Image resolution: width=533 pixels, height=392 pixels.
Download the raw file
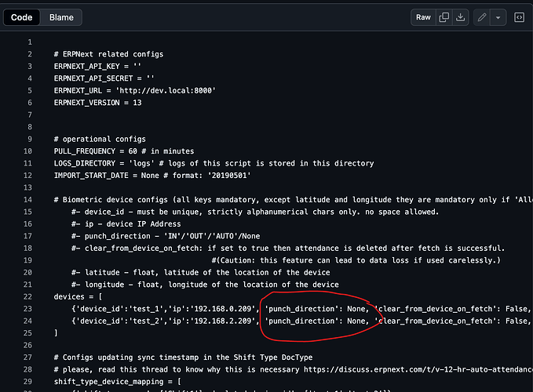pos(461,17)
